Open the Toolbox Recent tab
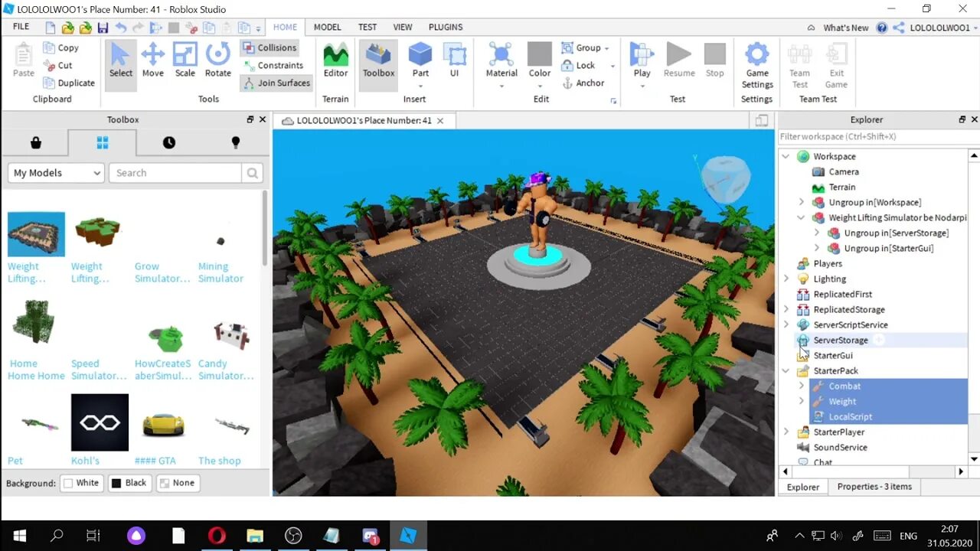Image resolution: width=980 pixels, height=551 pixels. pyautogui.click(x=169, y=142)
